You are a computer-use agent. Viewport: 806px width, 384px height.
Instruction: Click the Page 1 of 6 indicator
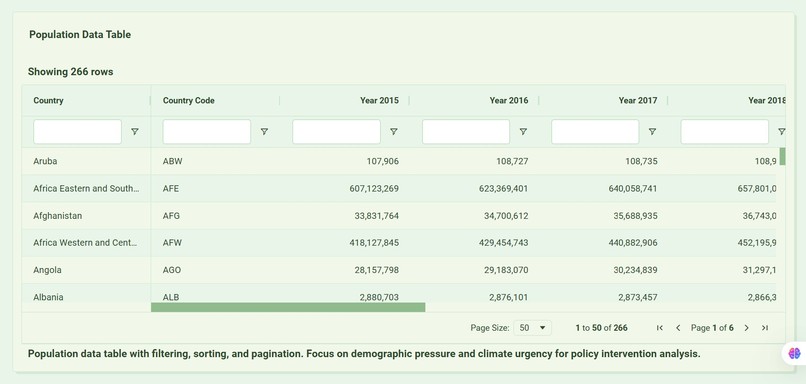point(712,328)
